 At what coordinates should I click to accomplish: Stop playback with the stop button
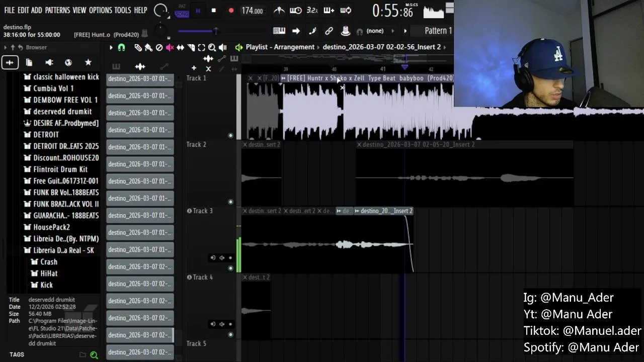coord(214,11)
